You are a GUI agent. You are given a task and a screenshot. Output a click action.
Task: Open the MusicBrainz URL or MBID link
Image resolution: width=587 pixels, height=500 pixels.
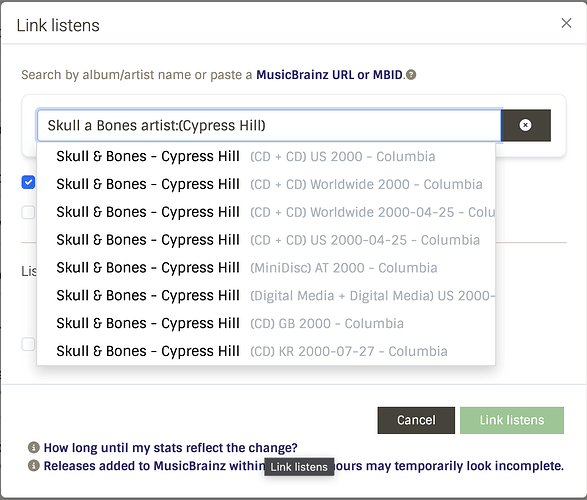tap(329, 75)
